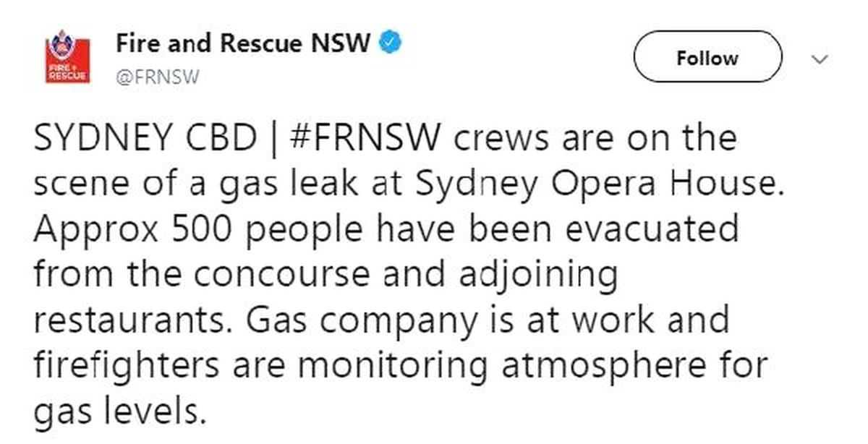
Task: Click the word restaurants in tweet text
Action: click(135, 320)
